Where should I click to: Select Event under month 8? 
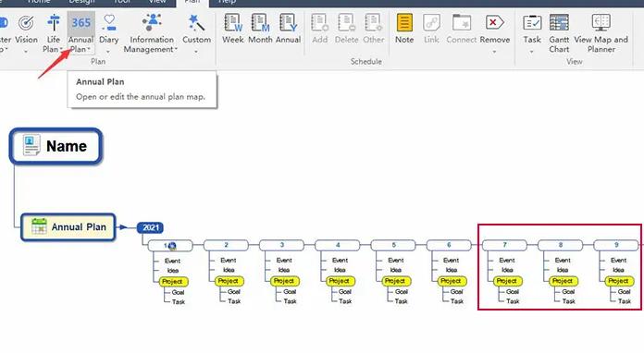pos(563,261)
